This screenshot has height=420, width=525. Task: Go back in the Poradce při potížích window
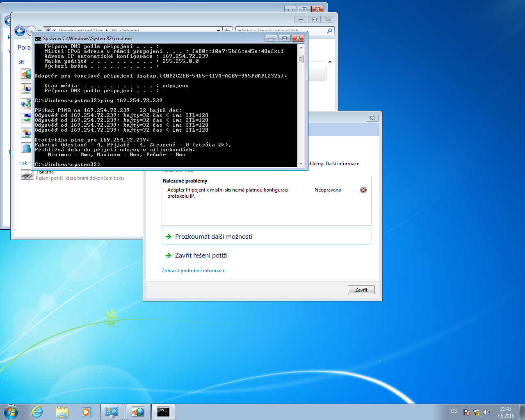(x=20, y=31)
